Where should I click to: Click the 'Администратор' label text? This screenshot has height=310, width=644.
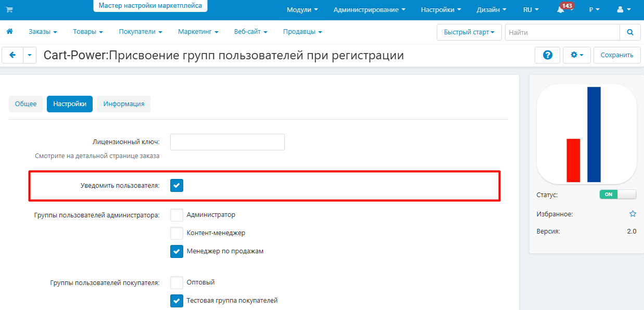(211, 215)
